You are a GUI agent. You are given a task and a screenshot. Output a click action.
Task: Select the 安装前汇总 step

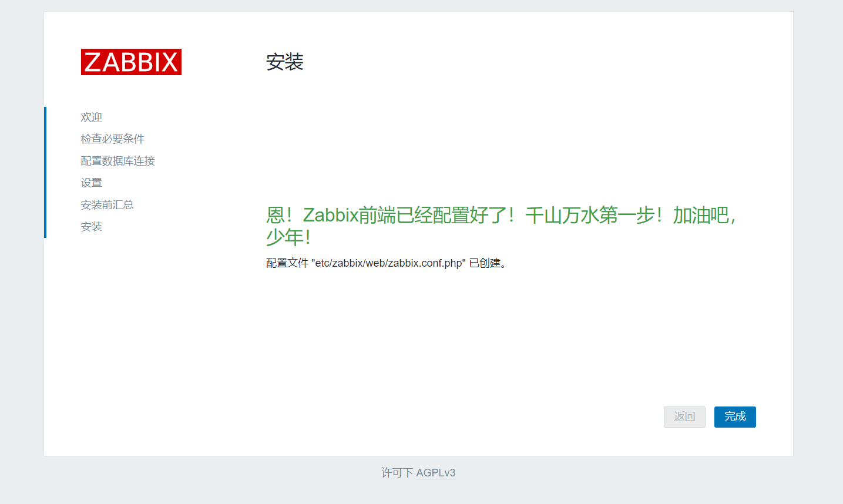108,204
